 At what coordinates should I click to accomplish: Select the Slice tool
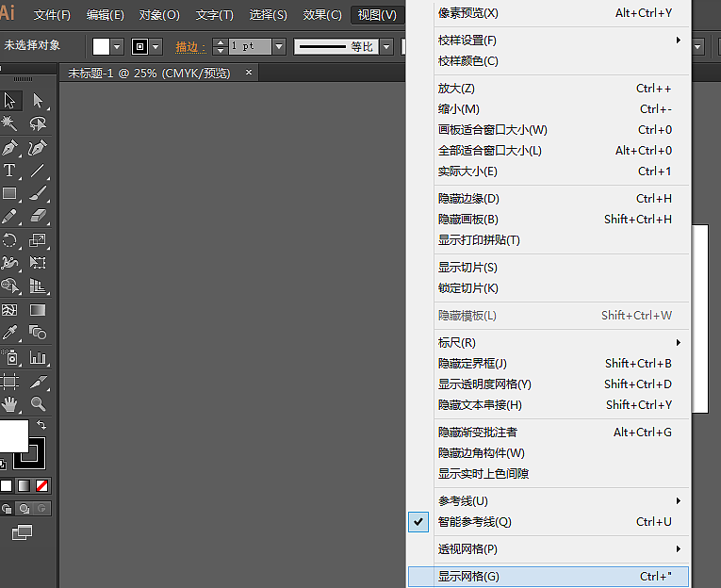(x=38, y=381)
